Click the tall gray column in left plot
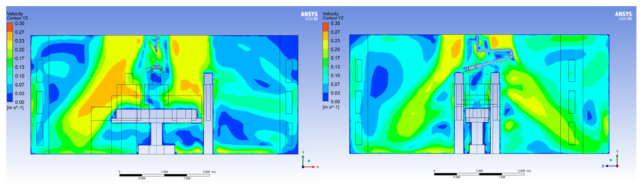Screen dimensions: 644x195 208,114
